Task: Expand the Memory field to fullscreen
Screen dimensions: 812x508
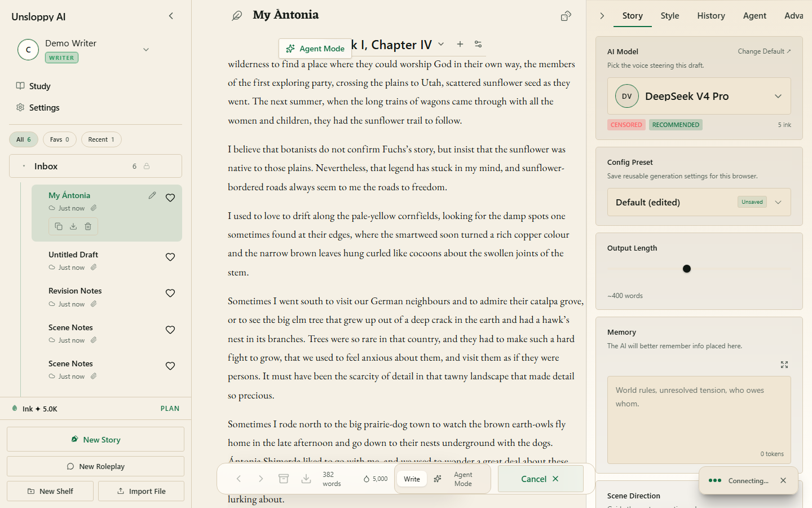Action: coord(784,365)
